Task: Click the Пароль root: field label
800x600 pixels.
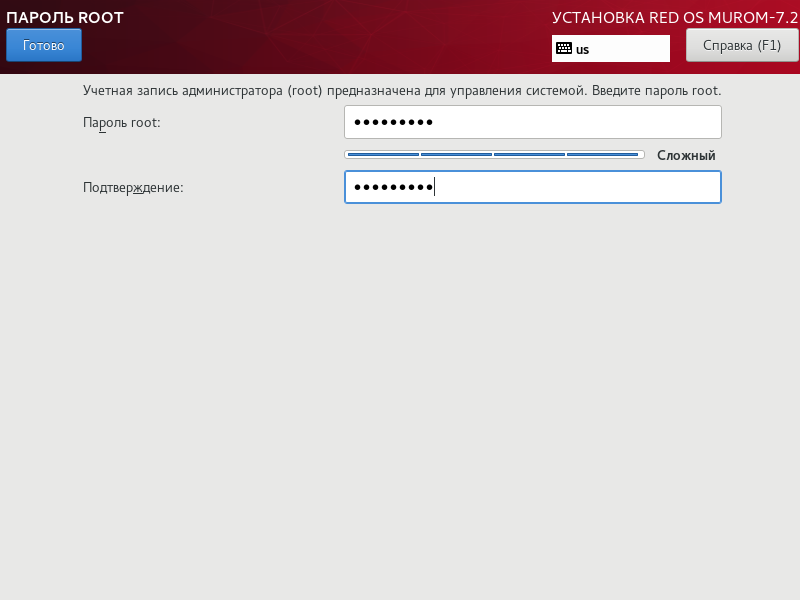Action: click(122, 122)
